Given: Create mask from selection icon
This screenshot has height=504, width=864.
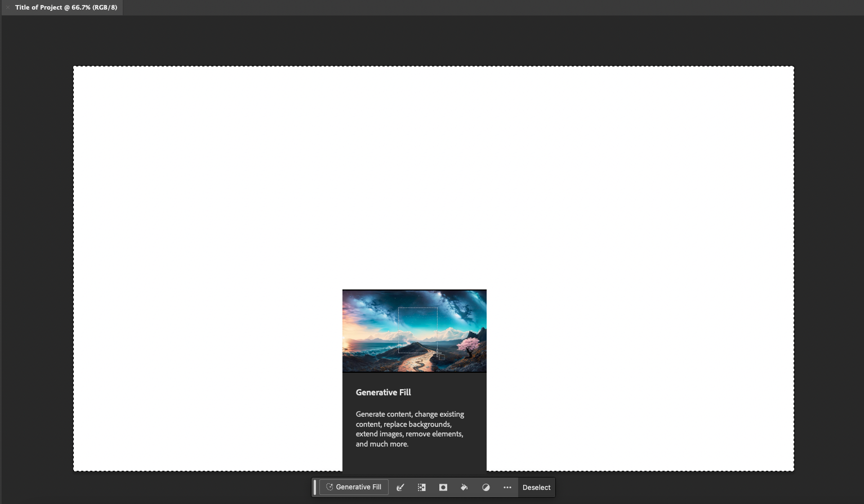Looking at the screenshot, I should pyautogui.click(x=443, y=487).
